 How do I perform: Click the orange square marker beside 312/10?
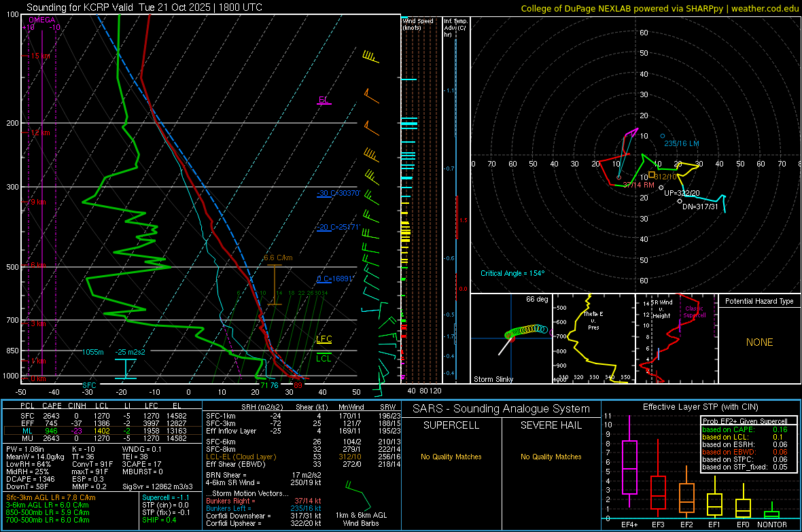(652, 175)
